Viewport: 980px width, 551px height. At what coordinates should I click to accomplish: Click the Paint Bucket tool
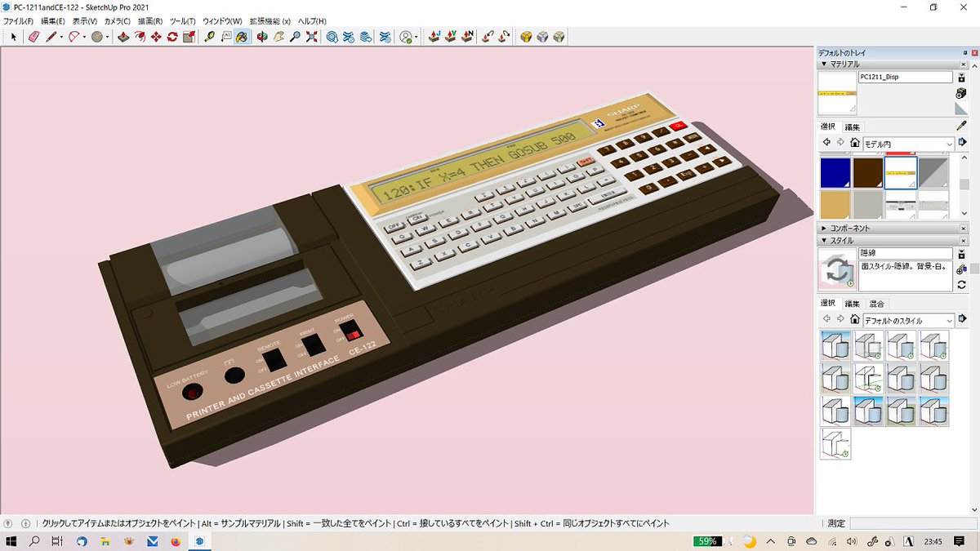pos(243,37)
